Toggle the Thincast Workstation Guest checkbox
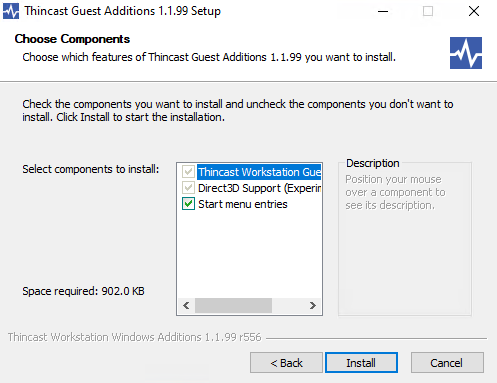 coord(188,172)
